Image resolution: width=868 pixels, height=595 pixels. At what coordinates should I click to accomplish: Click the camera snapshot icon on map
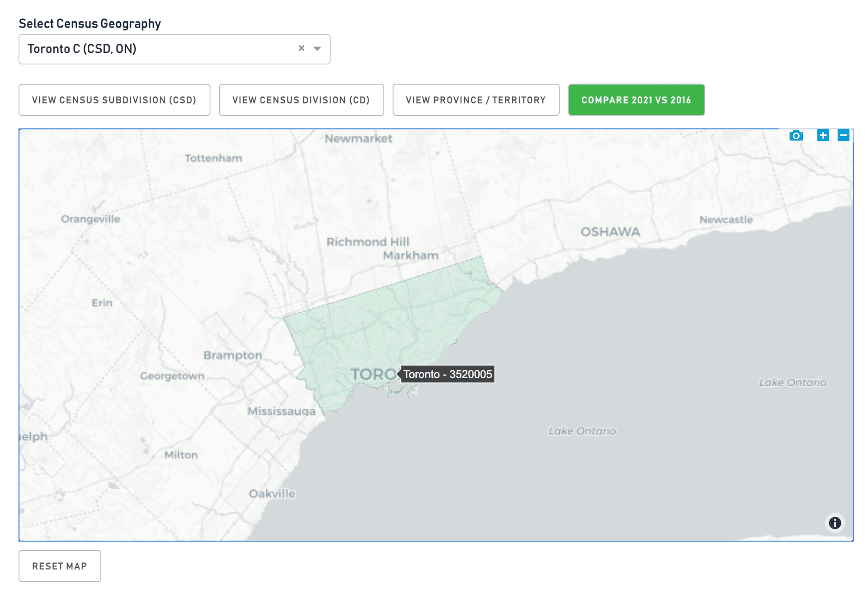point(796,136)
